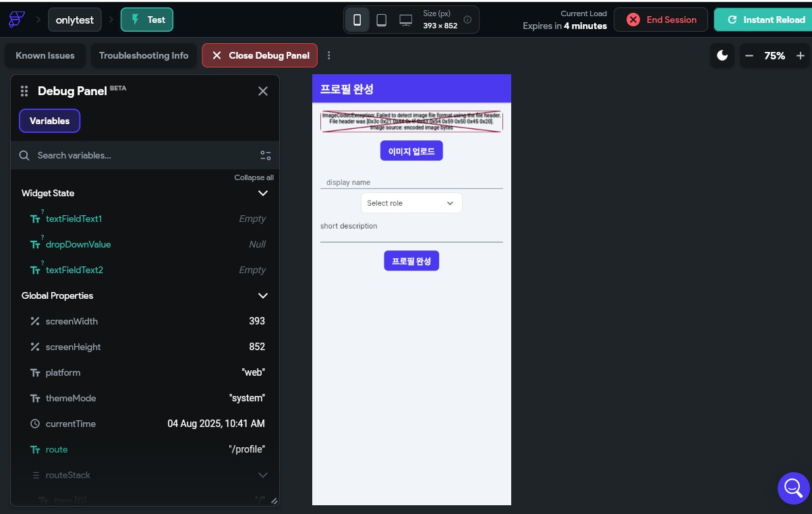Click the short description text field

(x=411, y=231)
